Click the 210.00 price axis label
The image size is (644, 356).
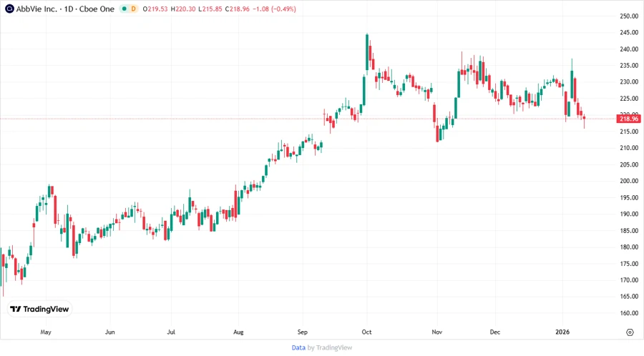tap(629, 148)
